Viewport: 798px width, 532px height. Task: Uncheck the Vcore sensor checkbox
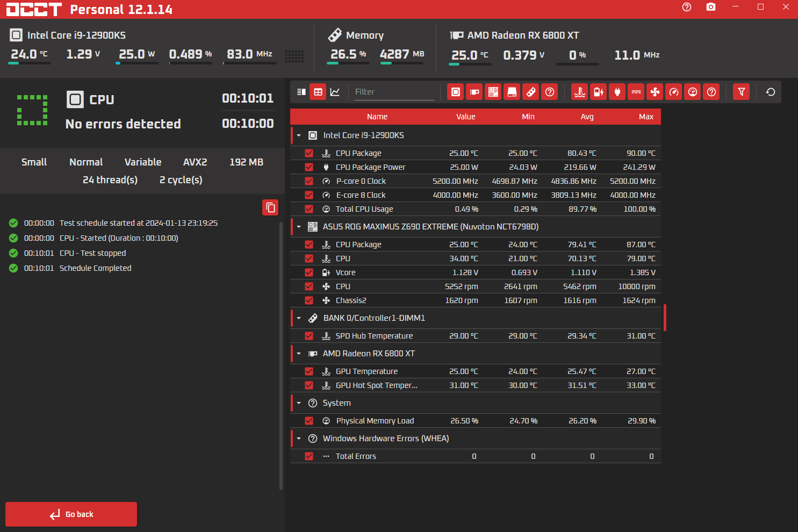pyautogui.click(x=309, y=272)
